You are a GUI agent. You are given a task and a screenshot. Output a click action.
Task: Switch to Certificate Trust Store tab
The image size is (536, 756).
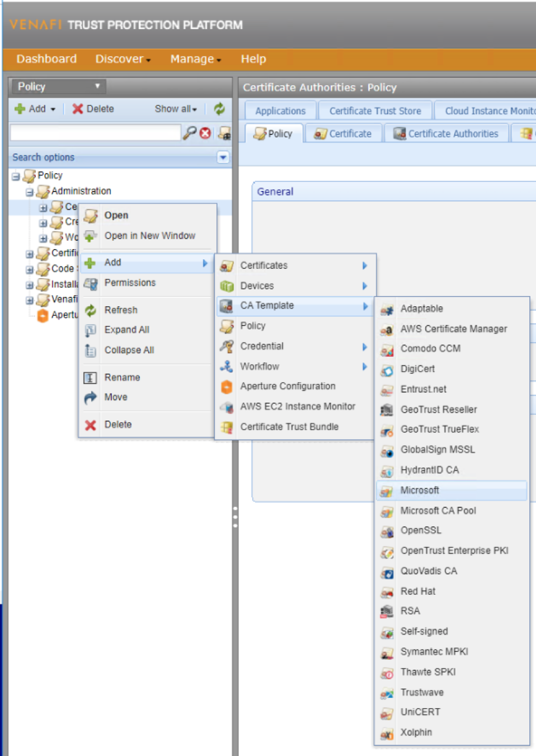[375, 111]
